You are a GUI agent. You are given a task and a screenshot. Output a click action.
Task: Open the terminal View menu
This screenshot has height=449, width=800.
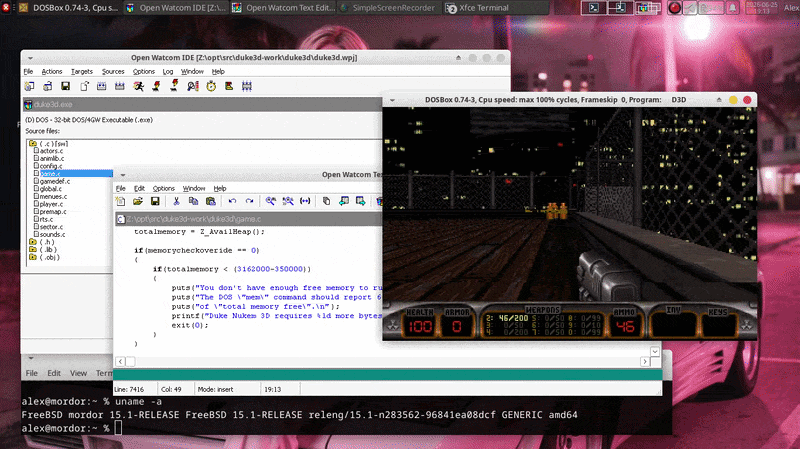point(78,373)
